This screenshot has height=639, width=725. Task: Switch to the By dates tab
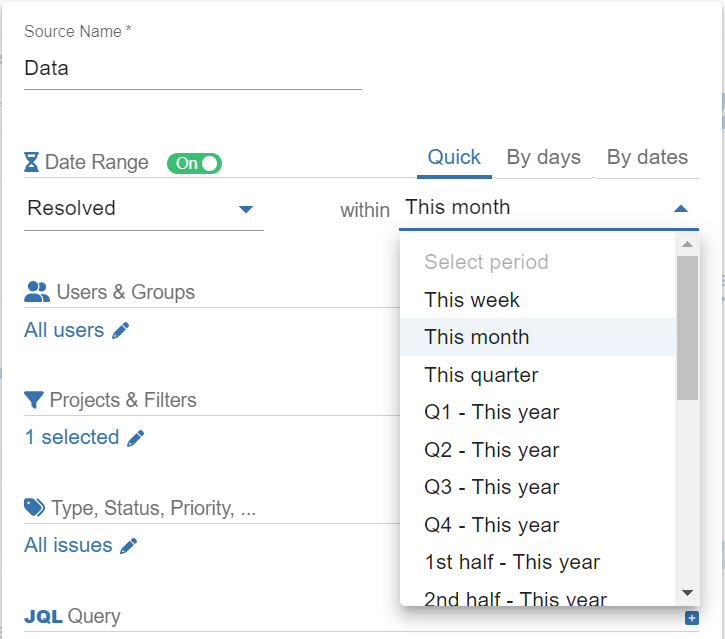[647, 158]
